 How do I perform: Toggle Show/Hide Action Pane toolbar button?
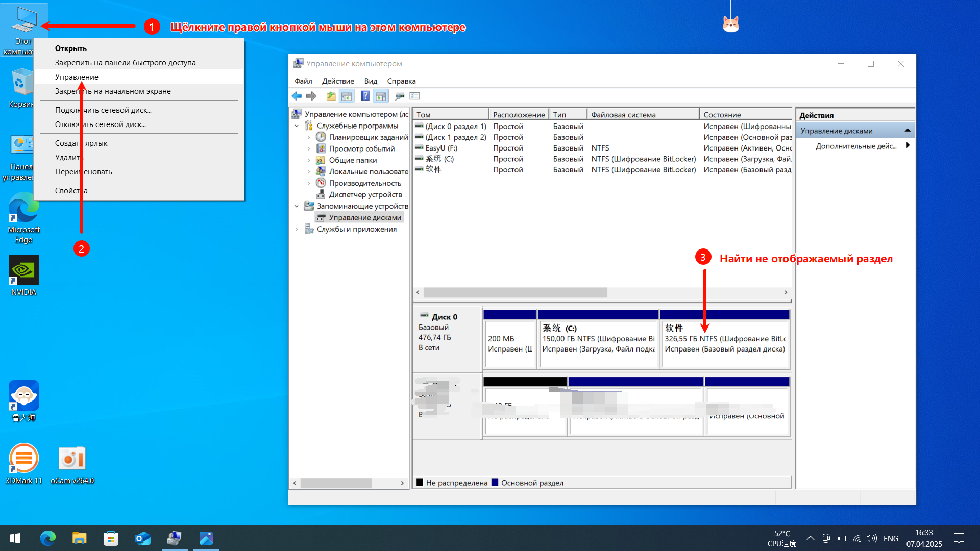381,96
